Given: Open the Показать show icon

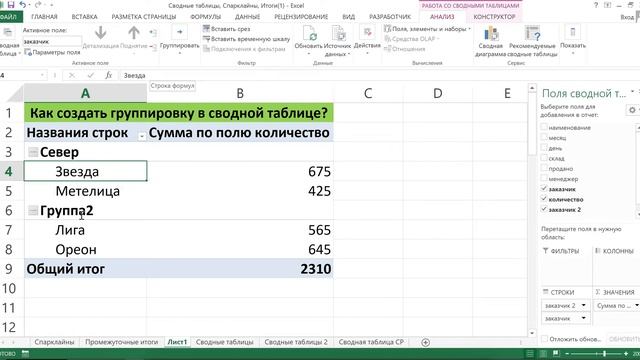Looking at the screenshot, I should 573,33.
